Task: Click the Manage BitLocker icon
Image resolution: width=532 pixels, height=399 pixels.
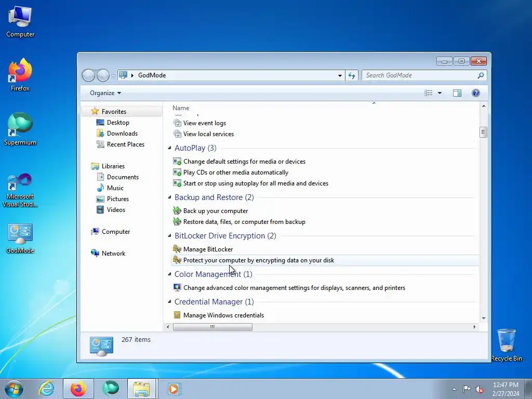Action: click(177, 249)
